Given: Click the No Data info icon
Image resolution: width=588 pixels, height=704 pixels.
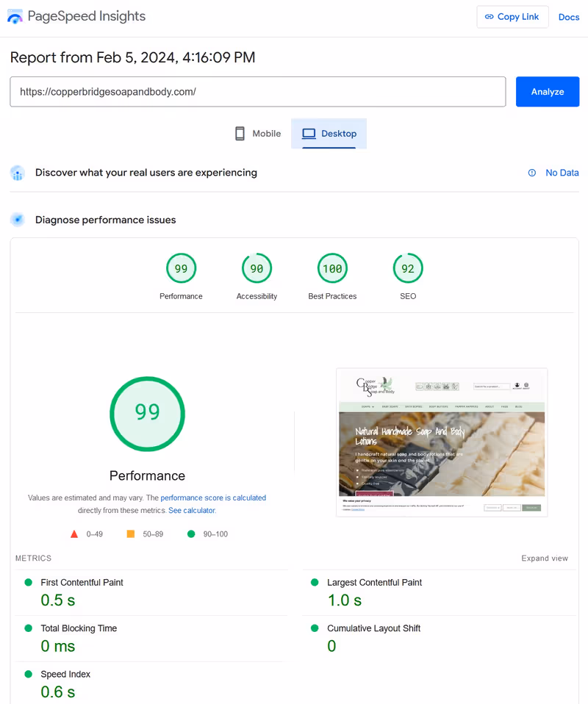Looking at the screenshot, I should point(532,173).
